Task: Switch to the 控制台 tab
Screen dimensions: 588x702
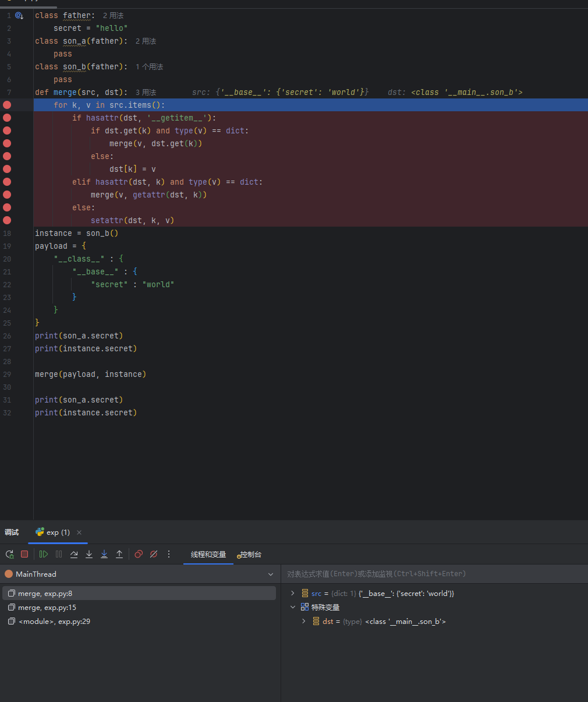Action: pyautogui.click(x=250, y=555)
